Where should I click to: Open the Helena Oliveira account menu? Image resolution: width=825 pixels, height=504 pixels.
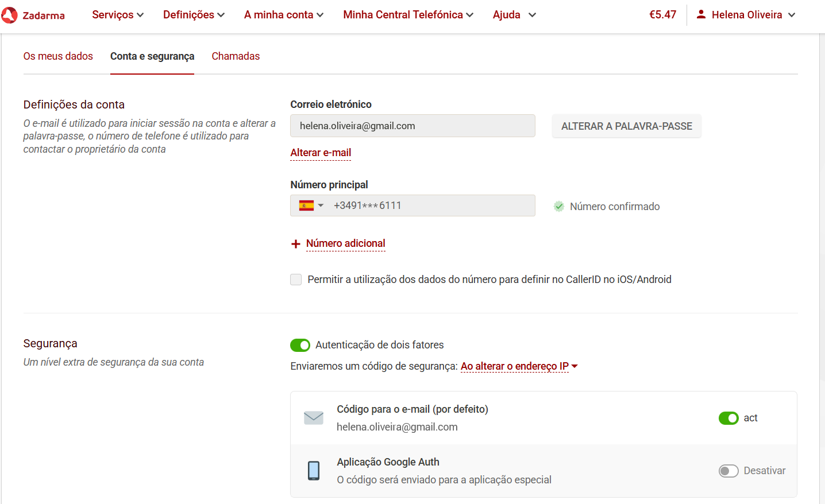pos(746,15)
